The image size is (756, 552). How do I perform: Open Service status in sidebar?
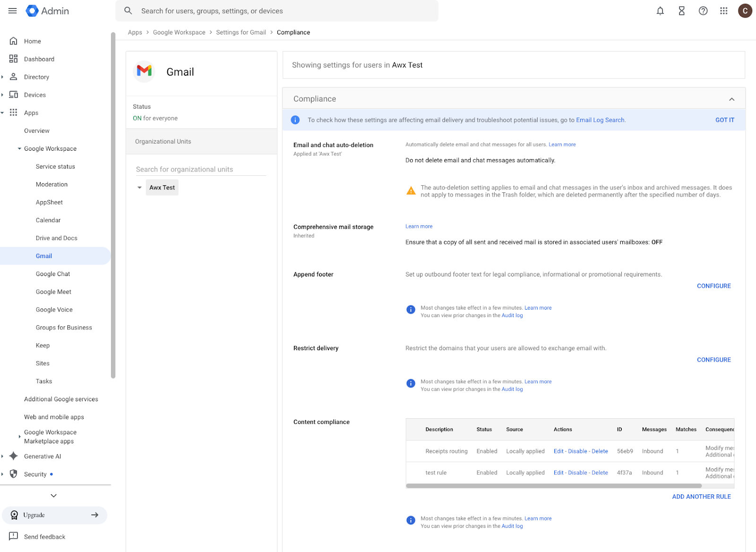[x=55, y=166]
